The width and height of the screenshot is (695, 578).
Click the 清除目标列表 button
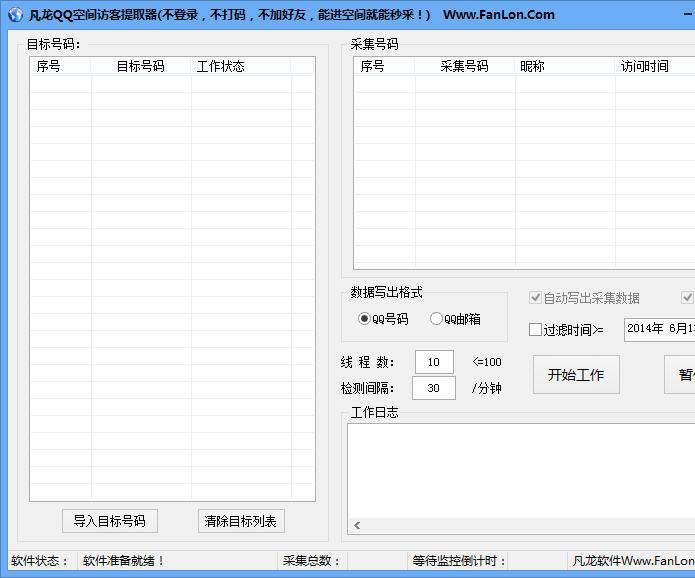coord(241,521)
